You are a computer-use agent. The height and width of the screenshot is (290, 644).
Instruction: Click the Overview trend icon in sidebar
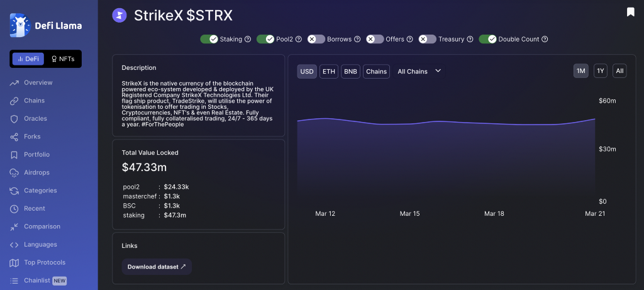pyautogui.click(x=14, y=82)
